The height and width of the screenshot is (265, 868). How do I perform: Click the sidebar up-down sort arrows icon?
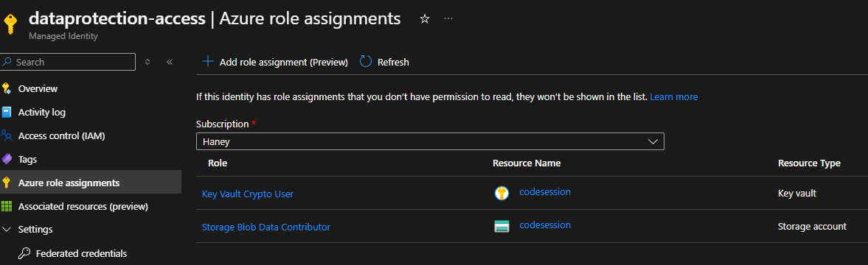(x=147, y=62)
